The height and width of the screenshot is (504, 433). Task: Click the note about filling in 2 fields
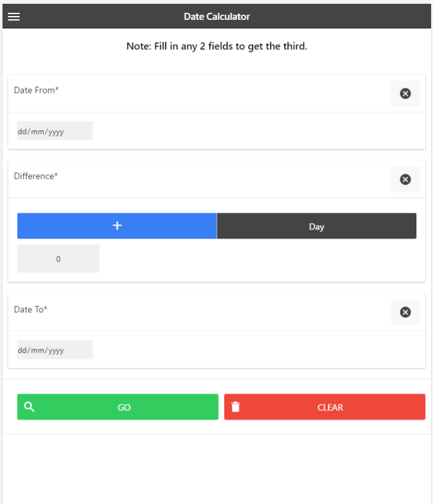tap(216, 47)
